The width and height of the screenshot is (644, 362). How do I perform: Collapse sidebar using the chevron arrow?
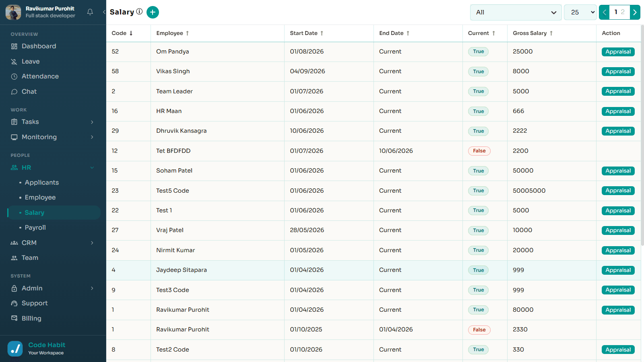(x=104, y=12)
